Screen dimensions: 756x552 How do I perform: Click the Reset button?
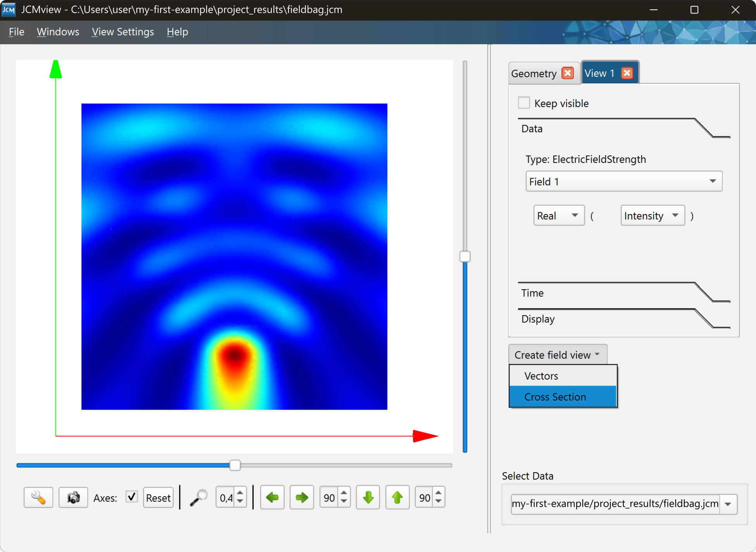(158, 497)
